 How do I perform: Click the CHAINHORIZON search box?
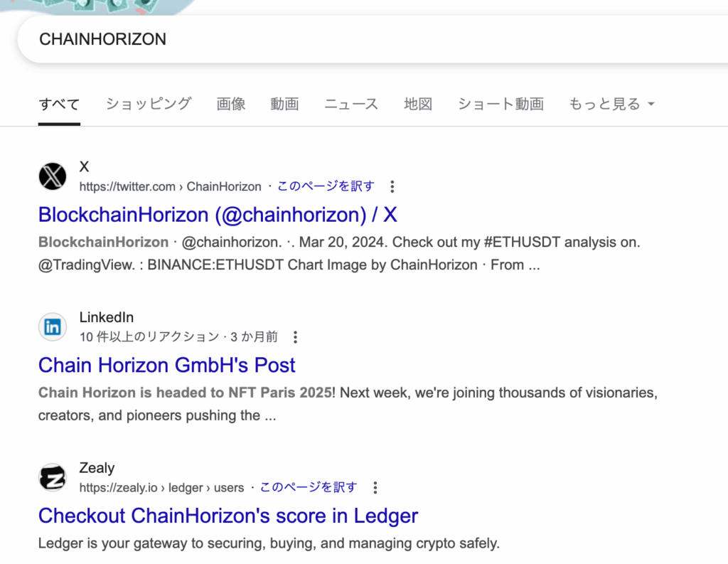pyautogui.click(x=371, y=39)
